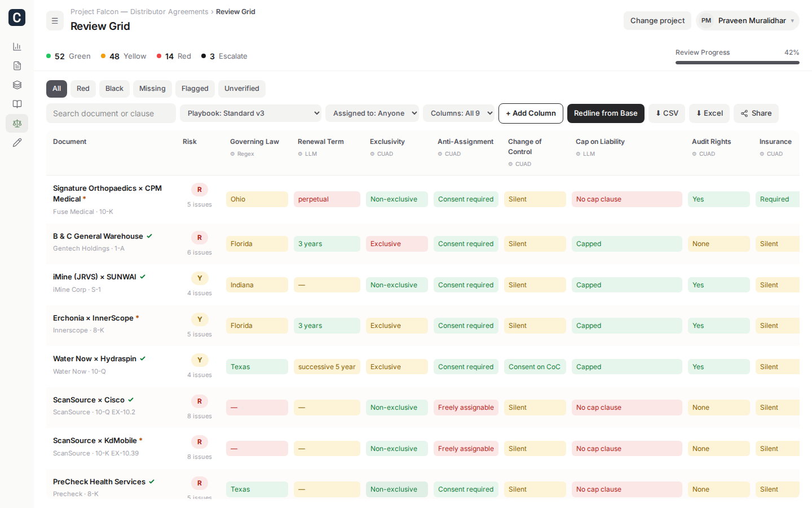Click the Change project button
This screenshot has width=812, height=508.
(x=657, y=21)
